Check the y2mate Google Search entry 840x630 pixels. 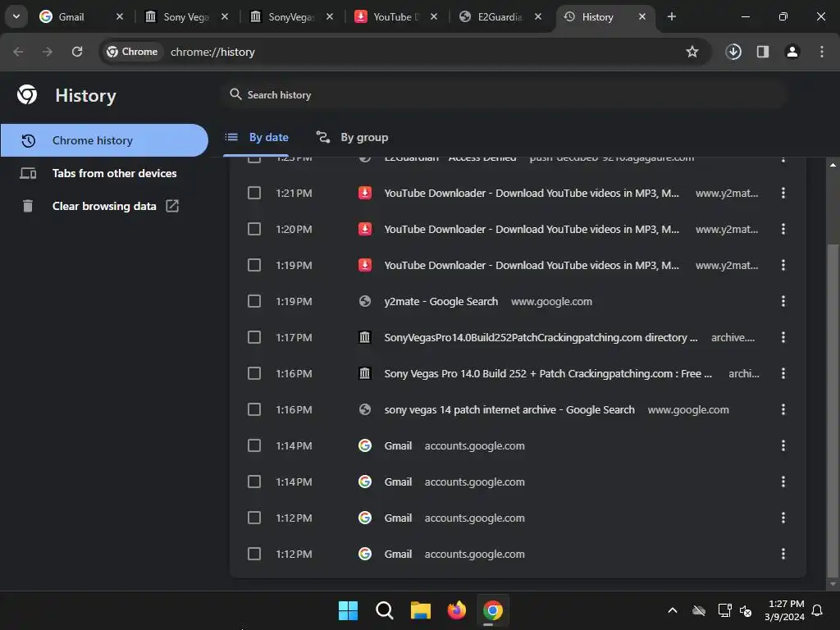254,301
